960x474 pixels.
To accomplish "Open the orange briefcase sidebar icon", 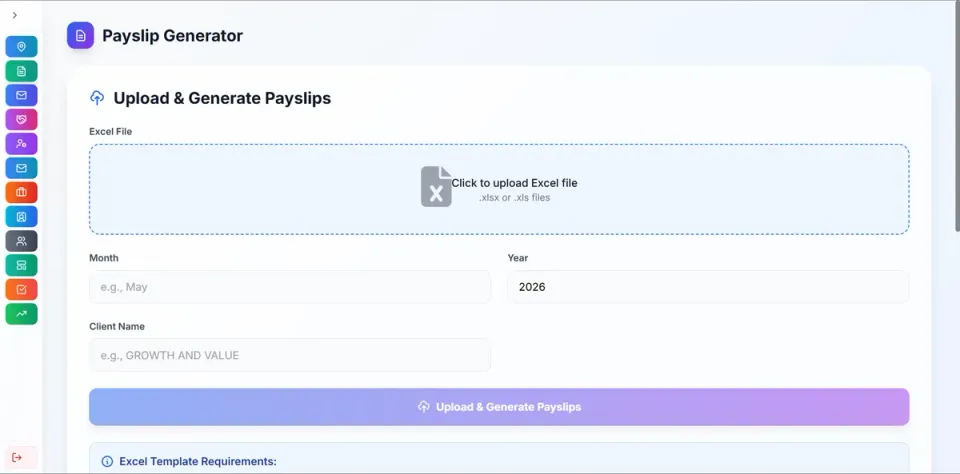I will tap(21, 192).
